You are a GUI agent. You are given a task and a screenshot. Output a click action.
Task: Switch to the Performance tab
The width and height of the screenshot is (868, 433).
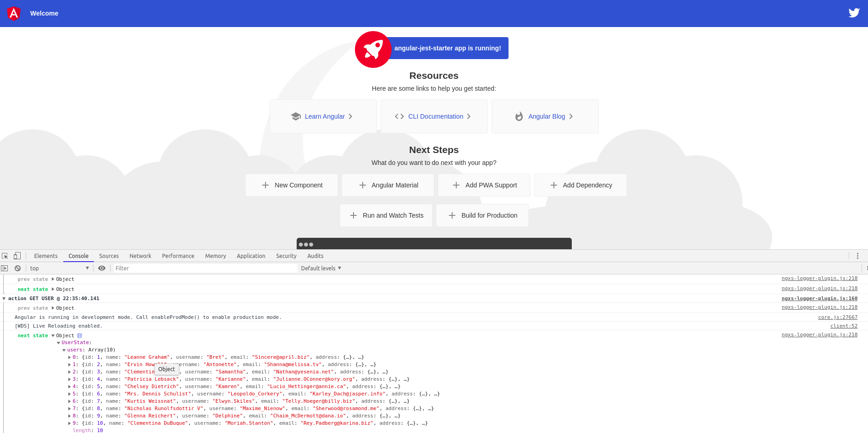coord(178,256)
